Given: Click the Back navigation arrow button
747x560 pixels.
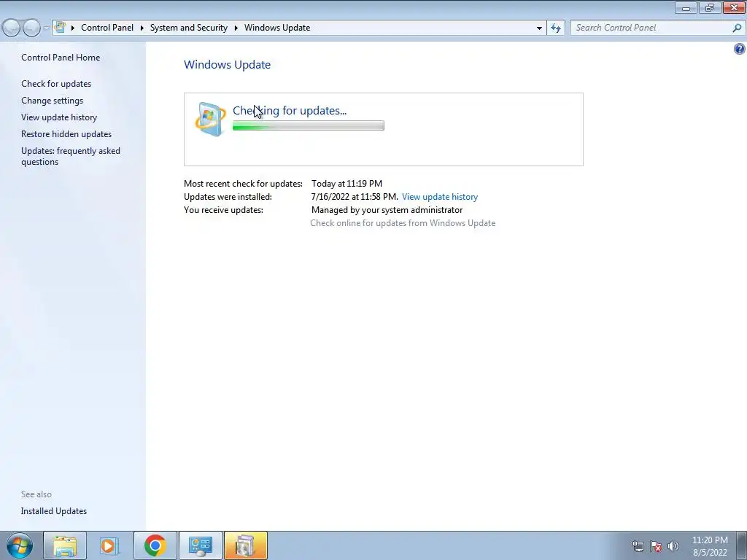Looking at the screenshot, I should (x=12, y=28).
